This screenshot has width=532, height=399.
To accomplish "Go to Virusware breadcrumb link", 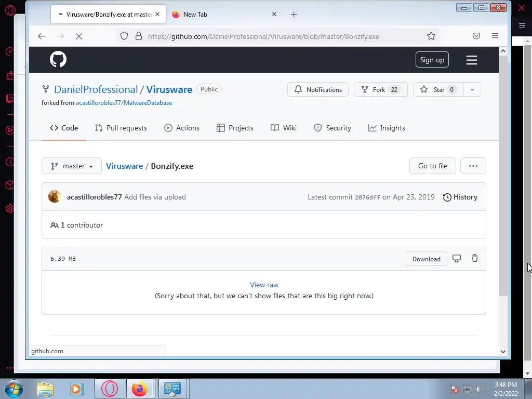I will tap(125, 166).
